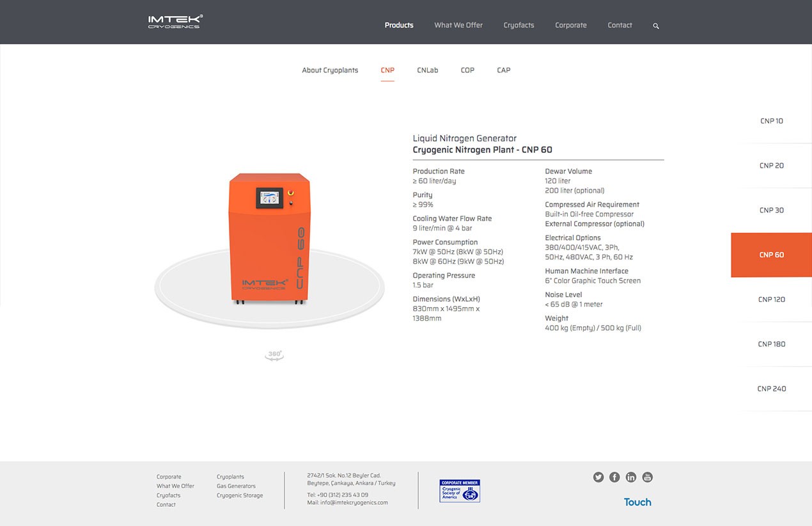812x526 pixels.
Task: Click the Power Consumption label
Action: point(445,243)
